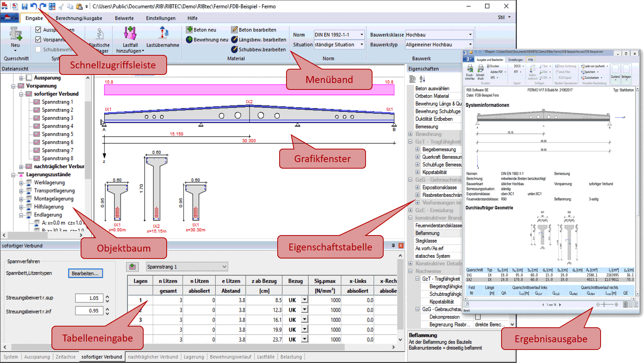The height and width of the screenshot is (363, 644).
Task: Click the Lastübernahme icon
Action: [163, 33]
